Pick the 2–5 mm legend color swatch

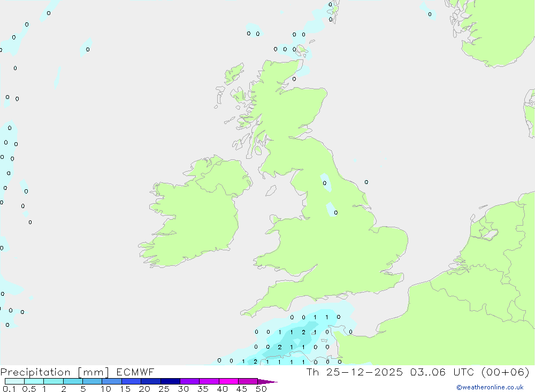coord(73,382)
